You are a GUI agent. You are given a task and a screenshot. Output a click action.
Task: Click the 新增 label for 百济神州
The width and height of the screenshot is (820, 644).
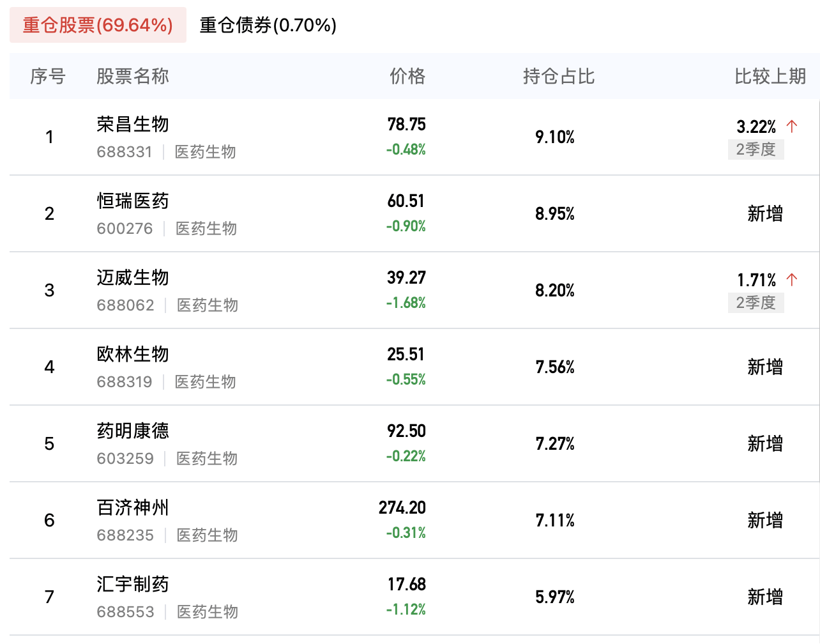click(765, 520)
